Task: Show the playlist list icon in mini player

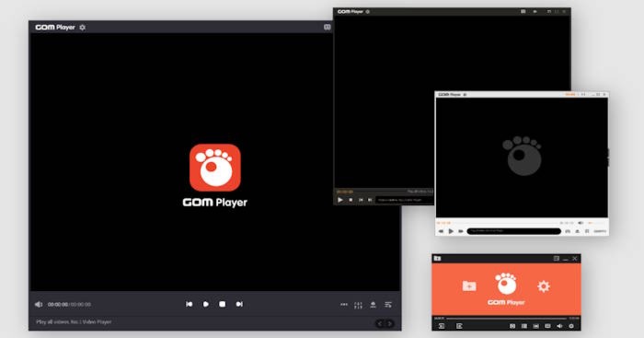Action: (524, 326)
